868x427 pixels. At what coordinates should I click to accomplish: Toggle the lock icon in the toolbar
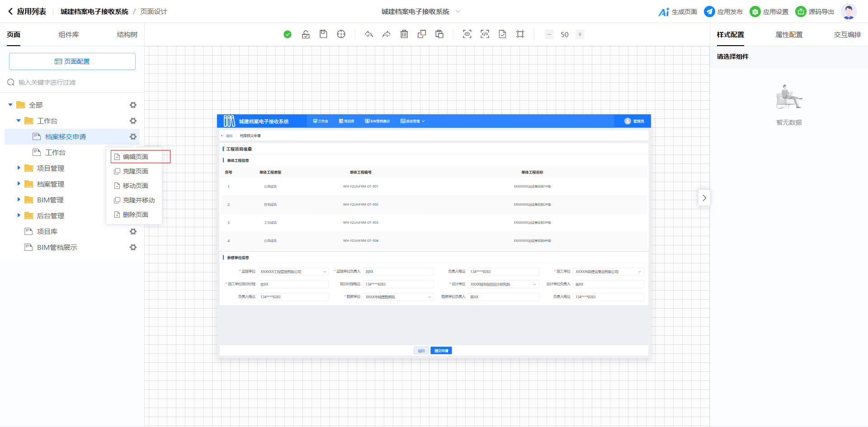[x=306, y=34]
